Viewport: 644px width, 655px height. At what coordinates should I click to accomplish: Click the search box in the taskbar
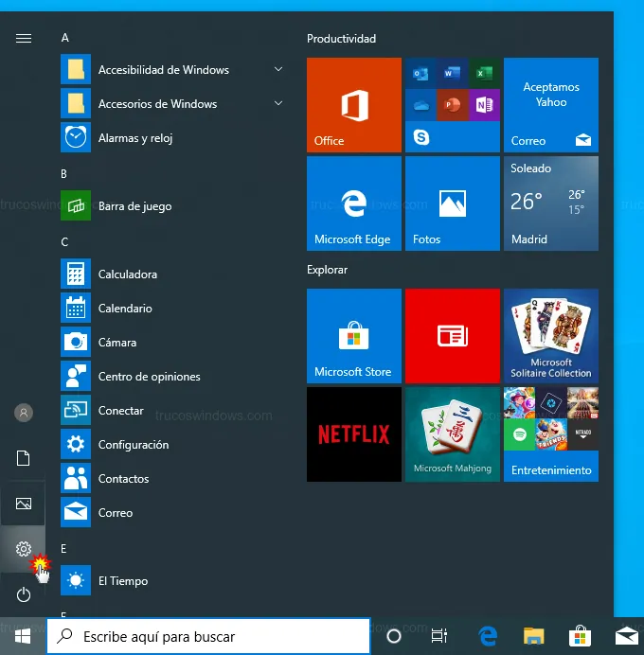[208, 636]
